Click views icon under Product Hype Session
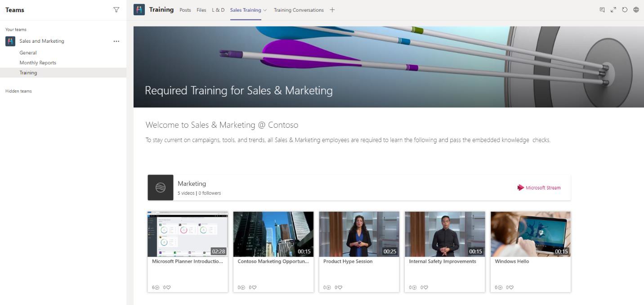This screenshot has width=644, height=305. pos(328,287)
